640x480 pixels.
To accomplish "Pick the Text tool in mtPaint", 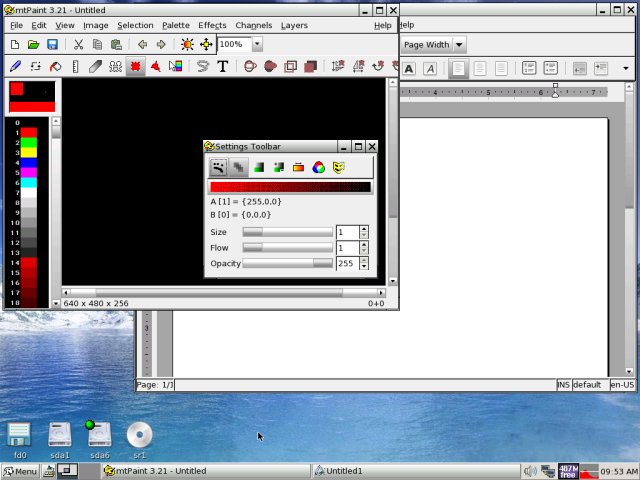I will coord(222,67).
